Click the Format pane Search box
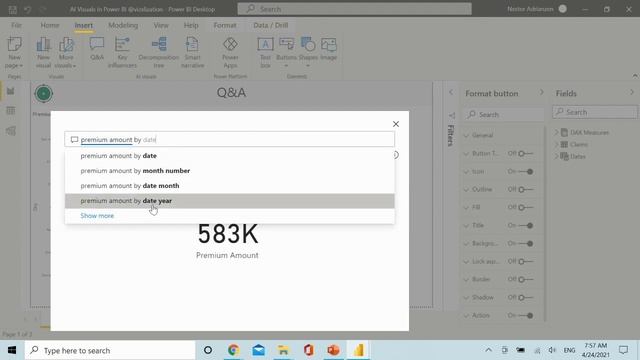Image resolution: width=640 pixels, height=360 pixels. (x=504, y=114)
